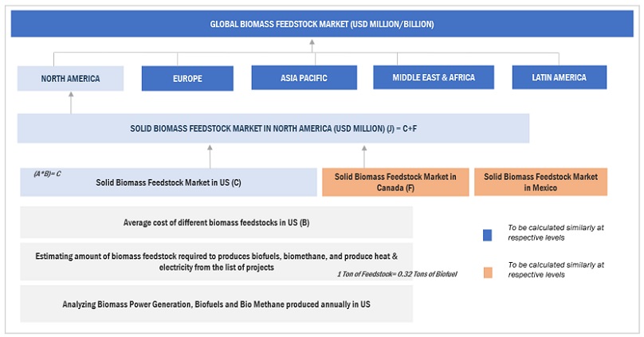644x337 pixels.
Task: Select Average cost of biomass feedstocks row
Action: (x=216, y=222)
